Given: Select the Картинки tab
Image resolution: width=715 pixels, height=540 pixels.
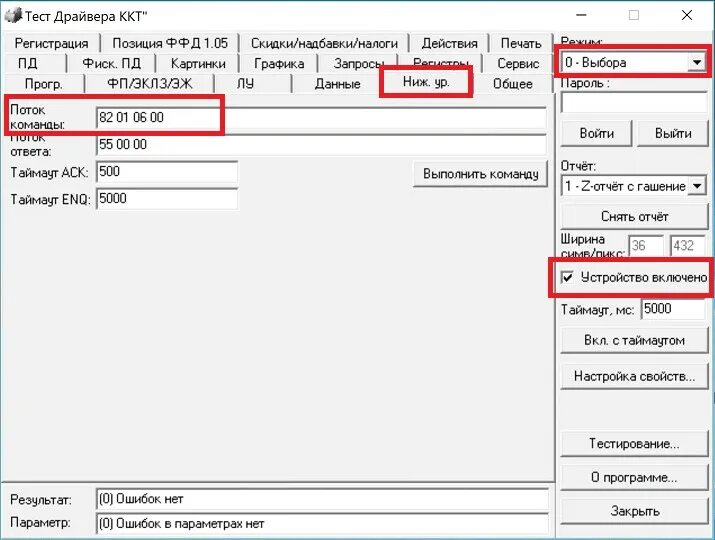Looking at the screenshot, I should pyautogui.click(x=198, y=63).
